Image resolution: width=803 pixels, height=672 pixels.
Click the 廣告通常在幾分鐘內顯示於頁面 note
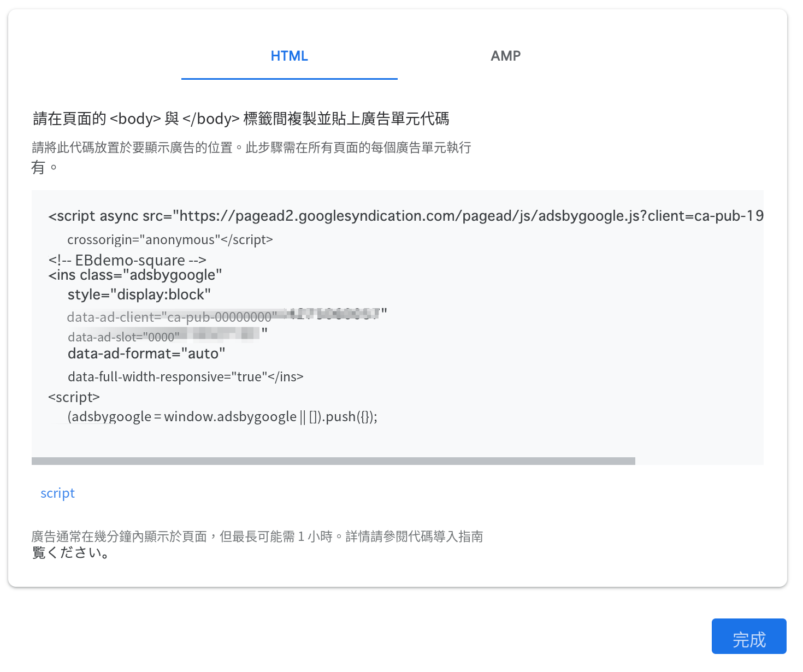257,537
